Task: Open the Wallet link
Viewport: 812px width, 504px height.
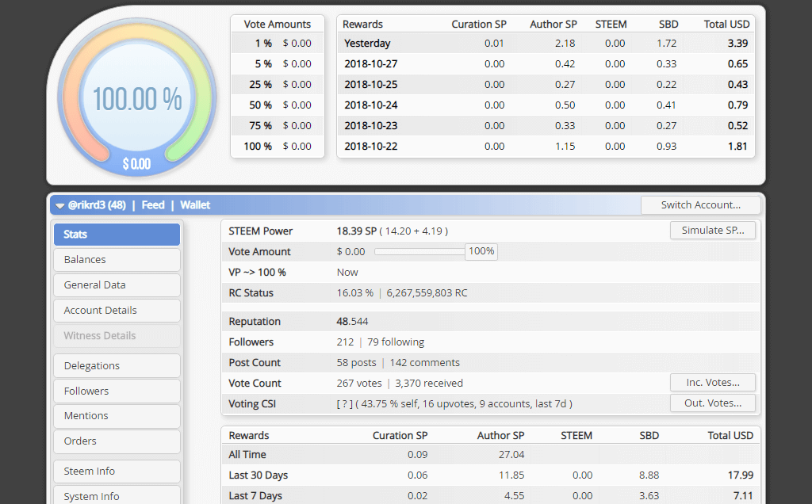Action: [x=195, y=205]
